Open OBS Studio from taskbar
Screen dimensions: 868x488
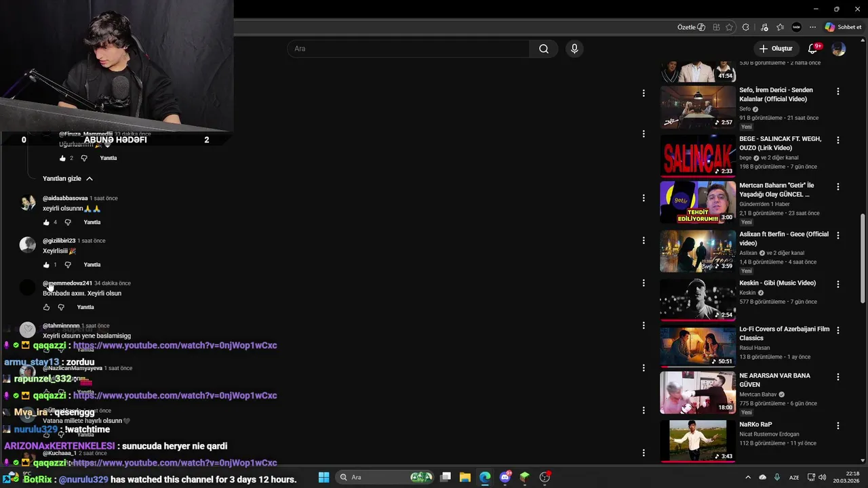[545, 477]
